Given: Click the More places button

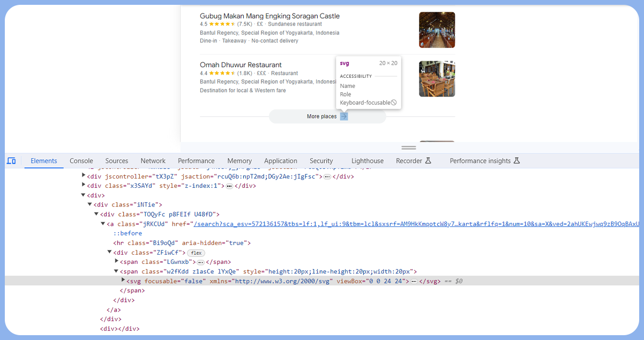Looking at the screenshot, I should click(321, 116).
